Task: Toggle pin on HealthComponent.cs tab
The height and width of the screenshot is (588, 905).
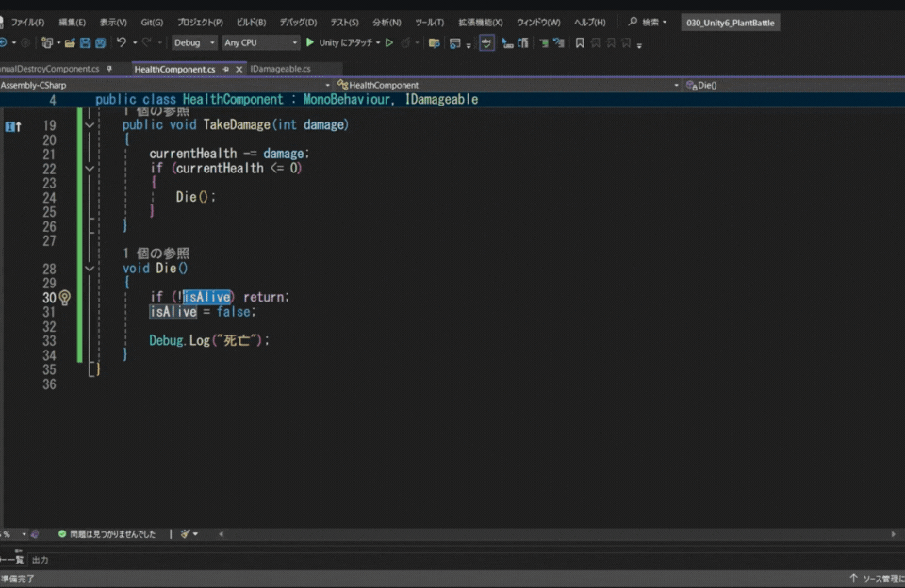Action: point(225,69)
